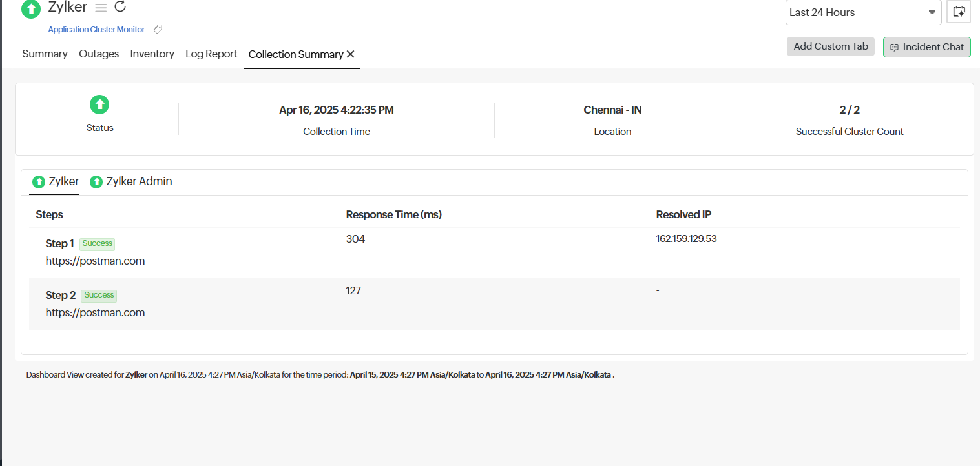Select Step 1 postman.com row
The width and height of the screenshot is (980, 466).
pos(95,261)
